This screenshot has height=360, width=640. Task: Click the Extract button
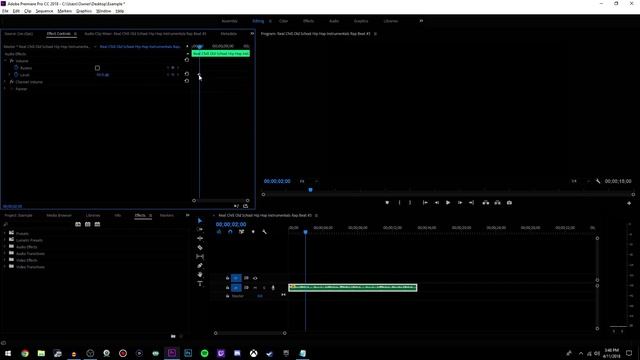tap(498, 202)
